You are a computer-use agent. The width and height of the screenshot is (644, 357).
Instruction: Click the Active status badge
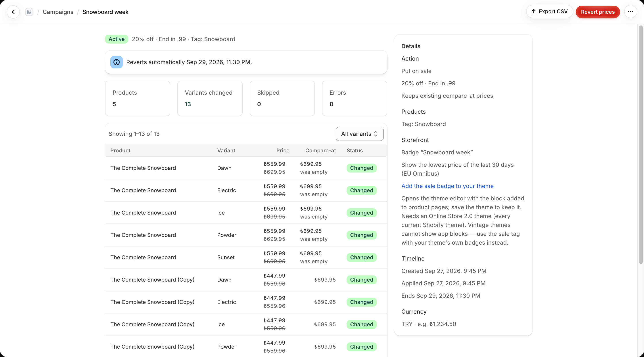tap(117, 39)
